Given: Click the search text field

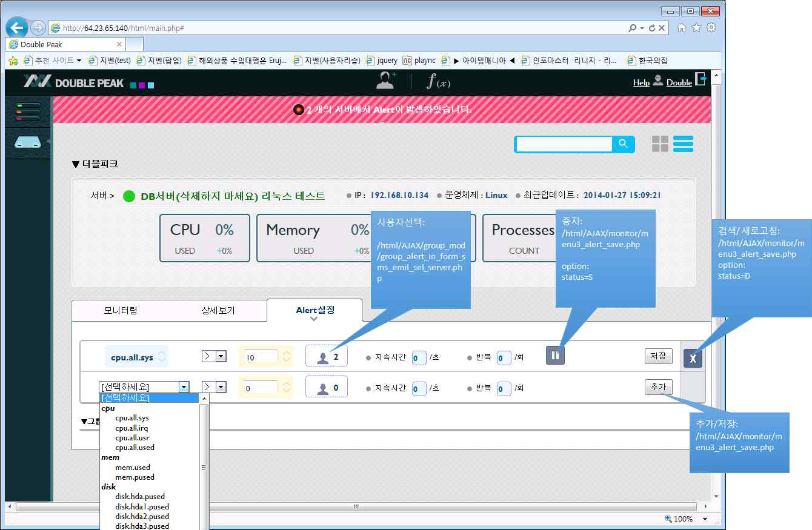Looking at the screenshot, I should click(x=564, y=144).
